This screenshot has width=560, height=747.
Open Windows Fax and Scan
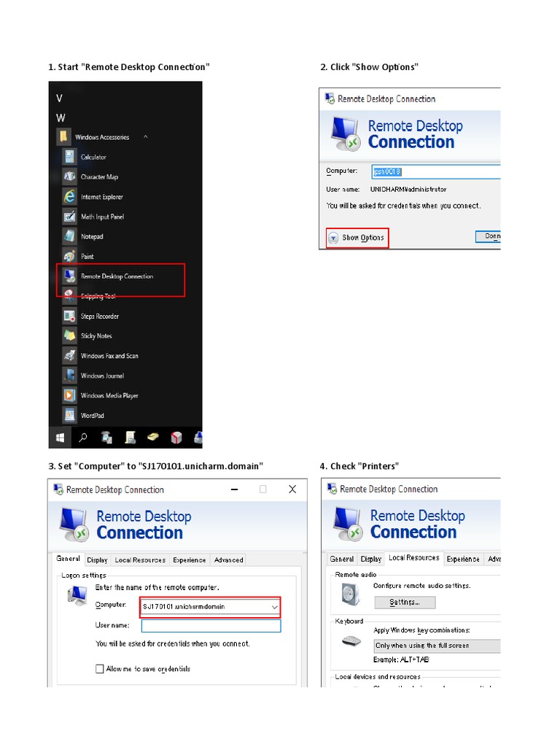109,356
